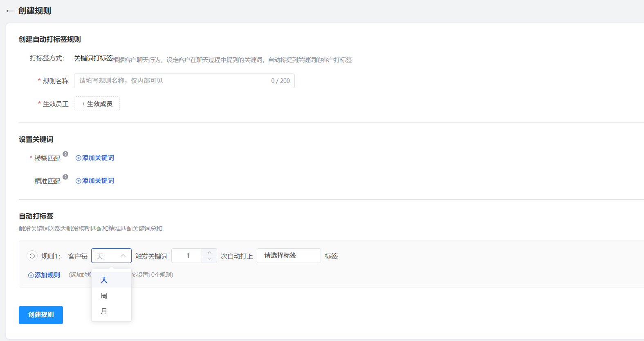This screenshot has width=644, height=341.
Task: Go back using the left arrow icon
Action: pyautogui.click(x=10, y=11)
